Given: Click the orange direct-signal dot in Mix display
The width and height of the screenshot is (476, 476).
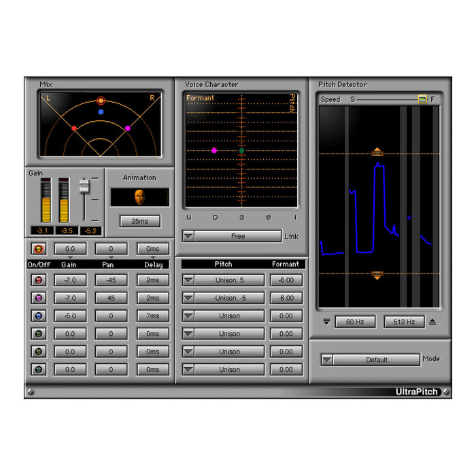Looking at the screenshot, I should pos(101,101).
